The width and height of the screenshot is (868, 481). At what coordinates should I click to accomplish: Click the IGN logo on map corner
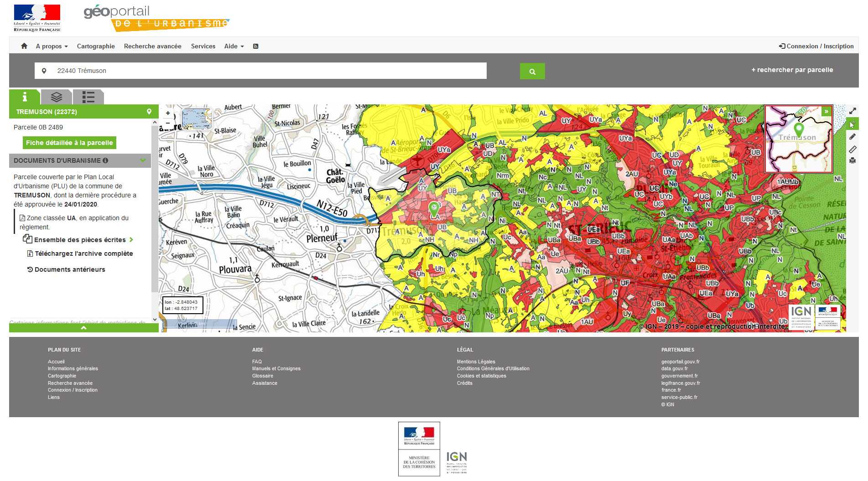801,317
